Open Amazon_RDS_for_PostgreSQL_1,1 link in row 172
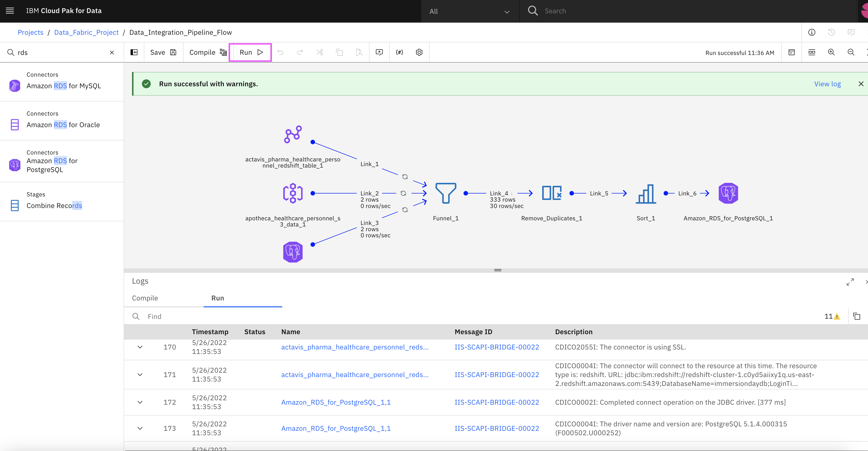The width and height of the screenshot is (868, 451). (336, 402)
